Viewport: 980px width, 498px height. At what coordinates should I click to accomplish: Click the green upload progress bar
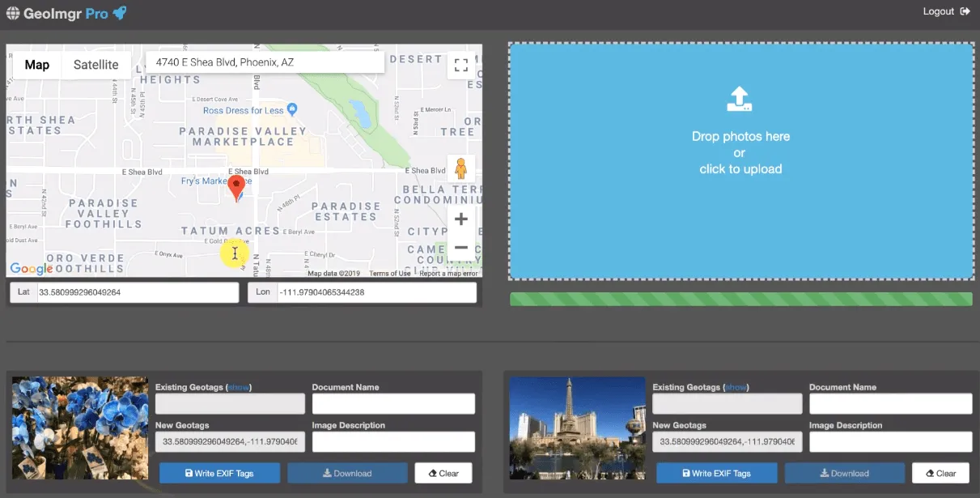pos(740,300)
